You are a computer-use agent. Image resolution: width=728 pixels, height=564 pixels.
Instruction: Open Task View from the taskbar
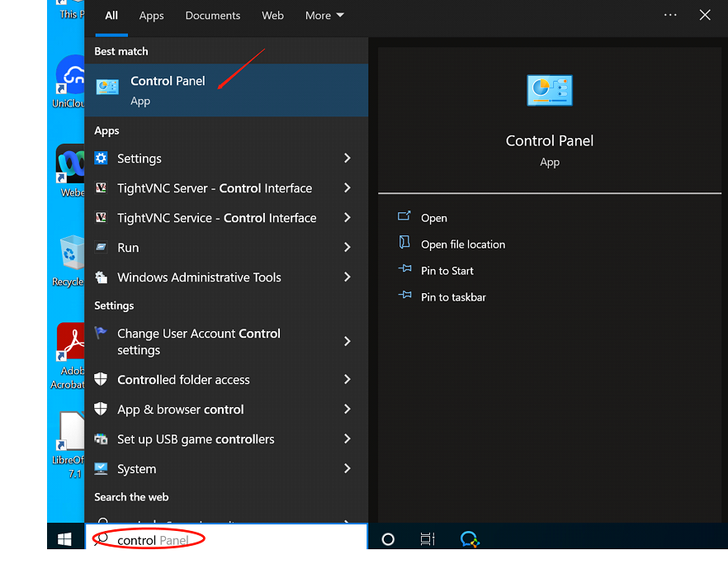tap(428, 539)
